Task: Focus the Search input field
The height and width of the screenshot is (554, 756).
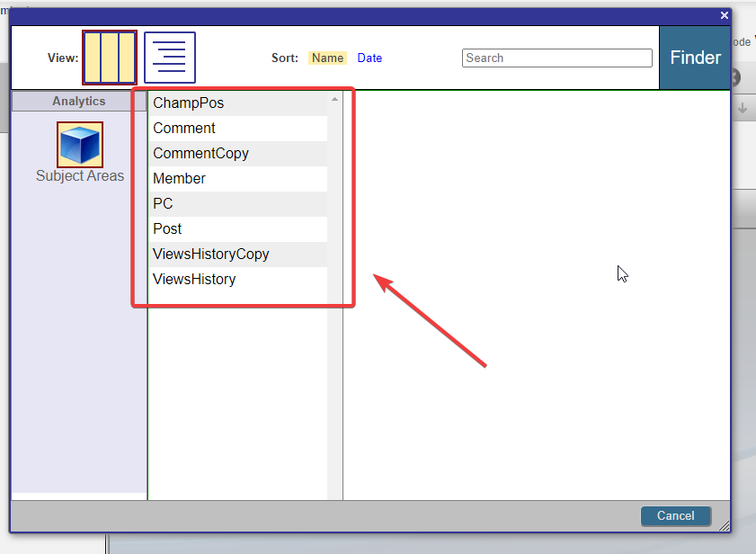Action: (556, 58)
